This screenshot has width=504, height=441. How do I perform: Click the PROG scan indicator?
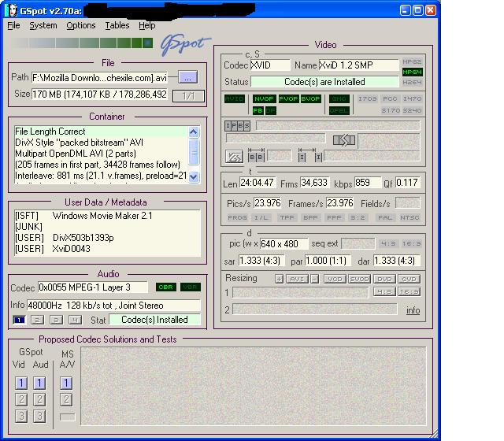pos(237,218)
